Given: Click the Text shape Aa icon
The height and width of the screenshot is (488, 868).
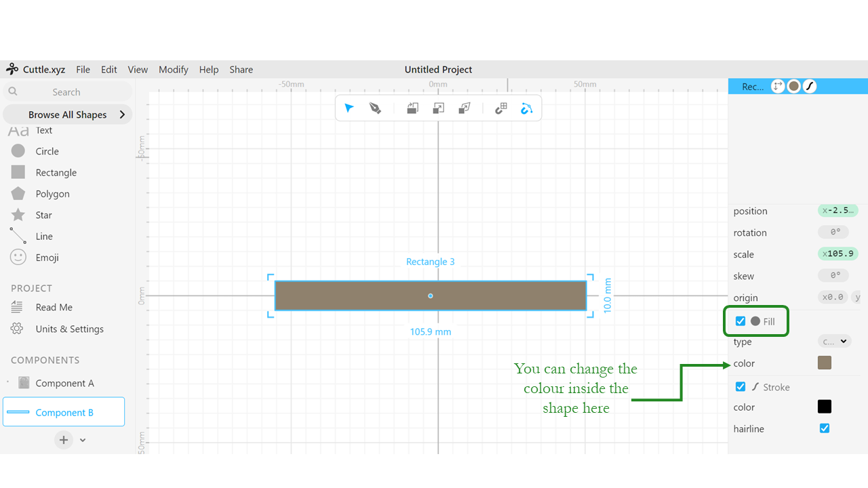Looking at the screenshot, I should pyautogui.click(x=18, y=131).
